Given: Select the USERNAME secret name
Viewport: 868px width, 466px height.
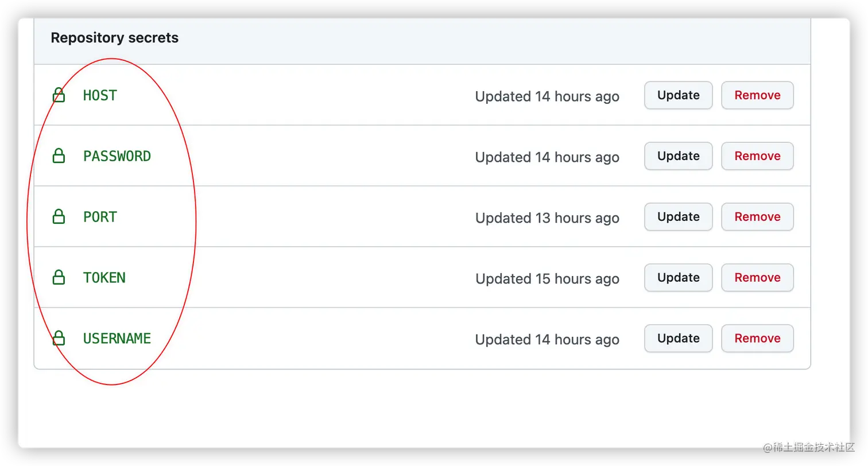Looking at the screenshot, I should point(117,339).
